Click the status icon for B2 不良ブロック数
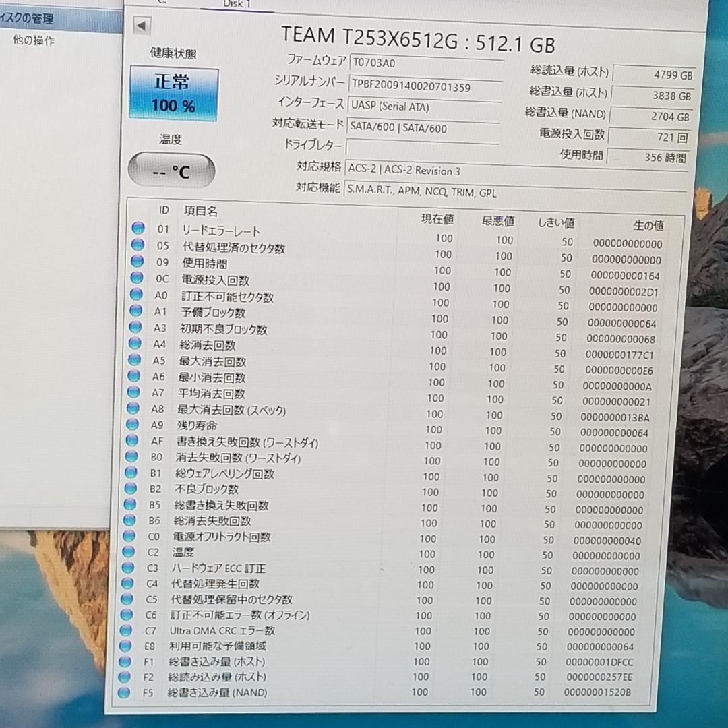The height and width of the screenshot is (728, 728). click(x=131, y=489)
